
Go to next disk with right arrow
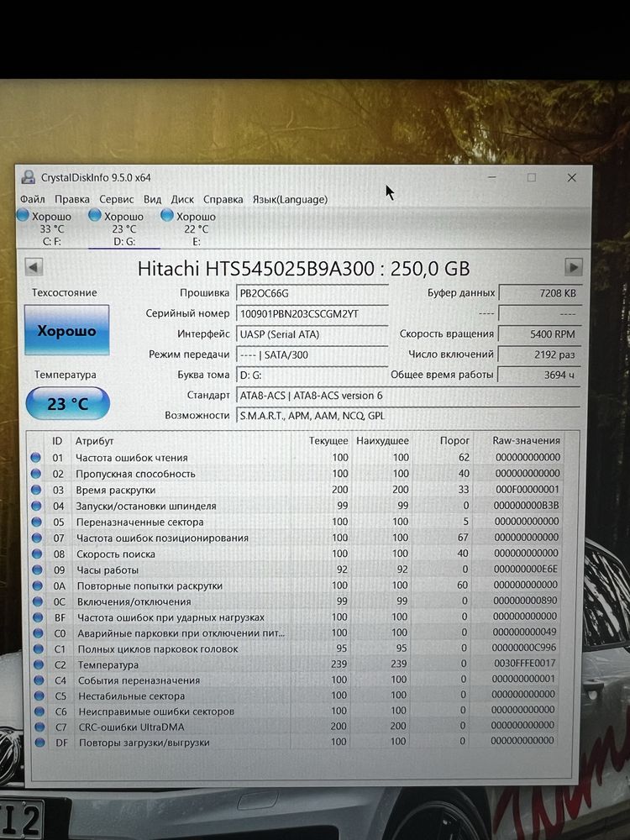click(573, 267)
